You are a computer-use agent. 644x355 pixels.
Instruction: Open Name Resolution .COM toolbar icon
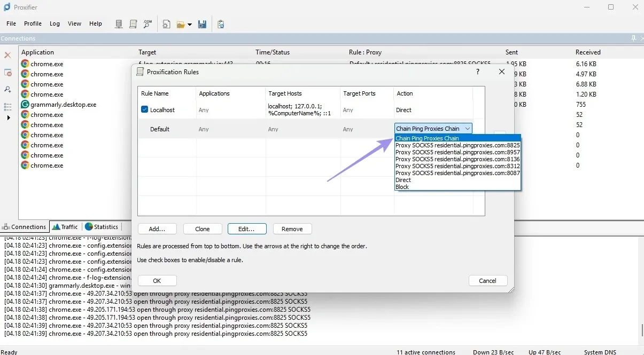tap(148, 24)
